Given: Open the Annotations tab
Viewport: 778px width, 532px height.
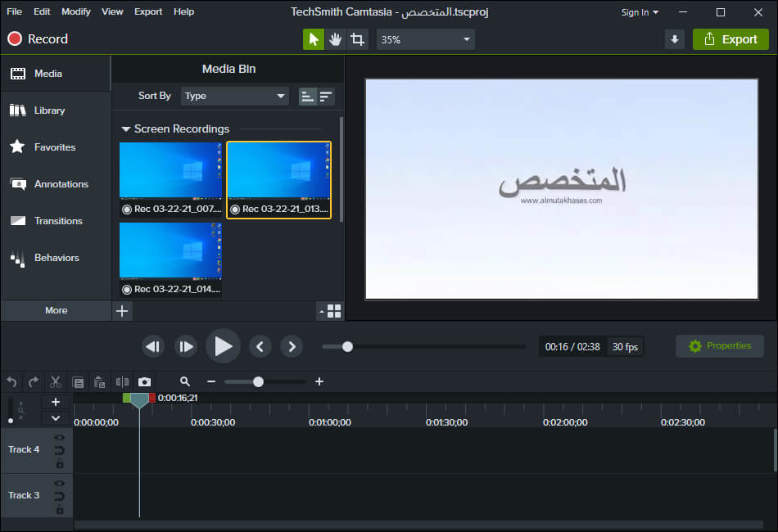Looking at the screenshot, I should pos(56,184).
